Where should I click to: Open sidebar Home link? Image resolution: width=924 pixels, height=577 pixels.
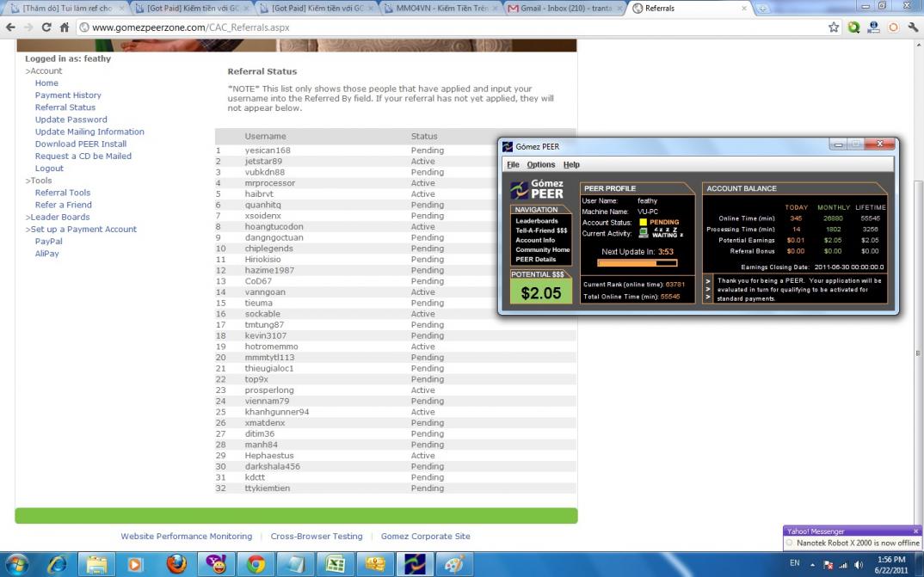pos(46,83)
